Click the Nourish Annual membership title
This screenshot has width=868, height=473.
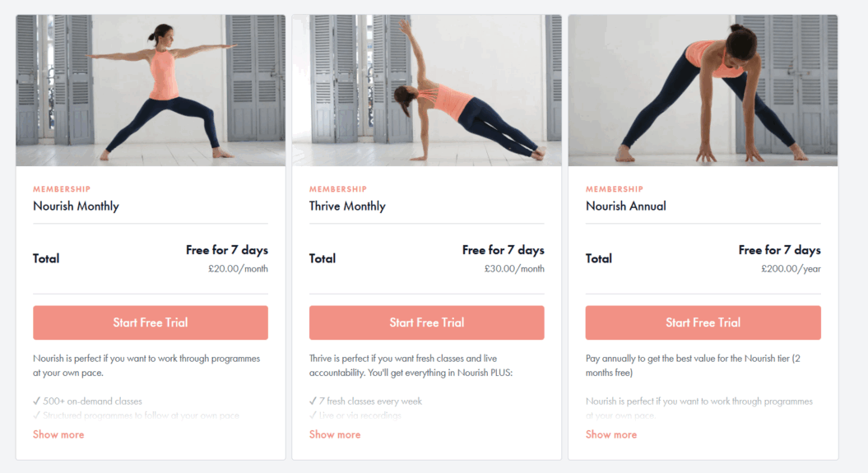626,206
